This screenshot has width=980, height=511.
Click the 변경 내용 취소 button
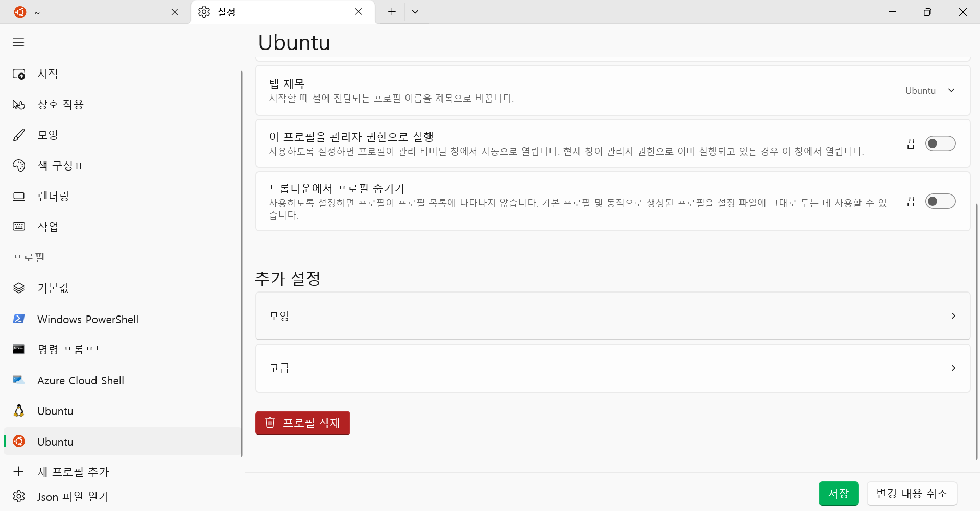912,494
